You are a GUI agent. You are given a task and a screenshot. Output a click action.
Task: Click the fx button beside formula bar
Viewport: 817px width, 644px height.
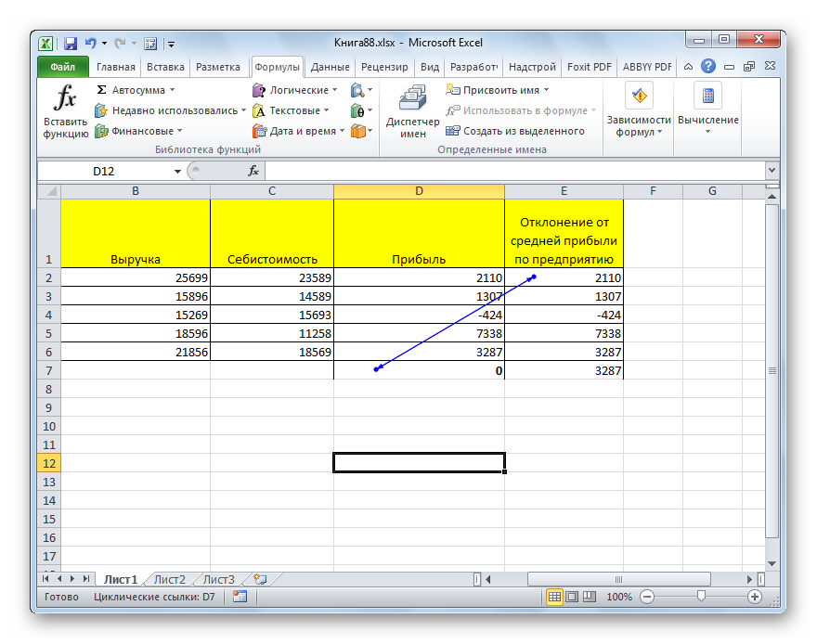click(253, 172)
